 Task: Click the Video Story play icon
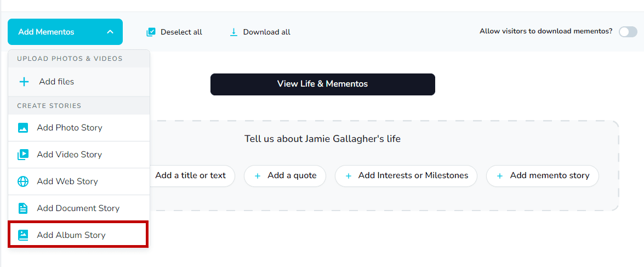(x=23, y=155)
